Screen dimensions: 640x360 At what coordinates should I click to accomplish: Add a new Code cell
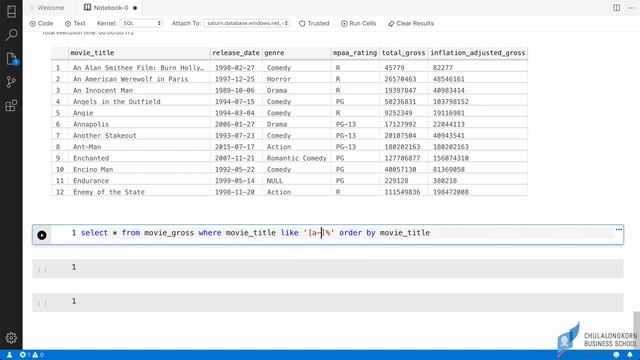point(41,24)
